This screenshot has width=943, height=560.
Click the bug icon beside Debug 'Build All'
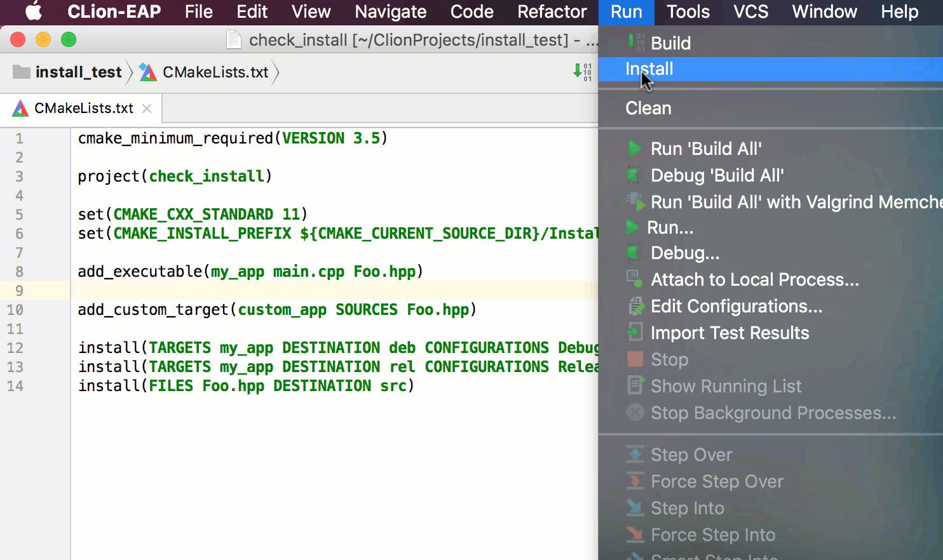click(635, 175)
